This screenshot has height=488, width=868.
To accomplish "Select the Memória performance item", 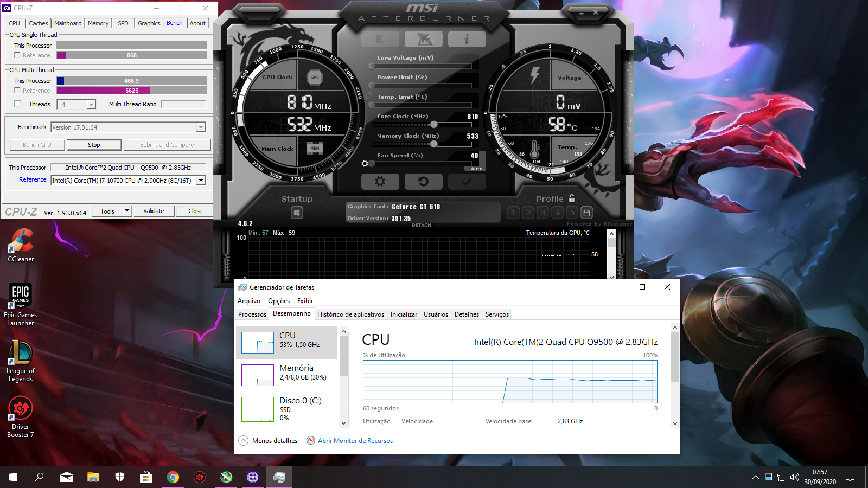I will click(287, 374).
